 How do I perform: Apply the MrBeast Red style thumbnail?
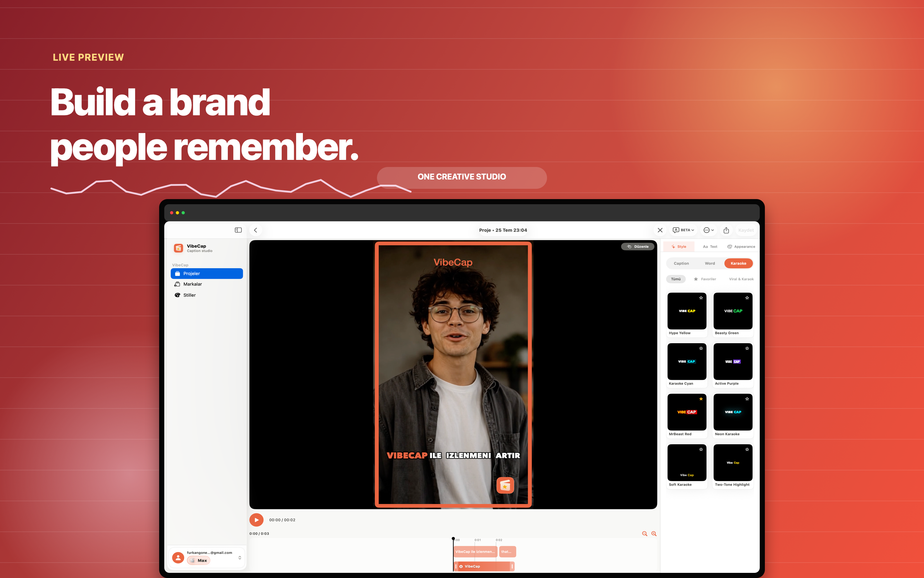687,412
